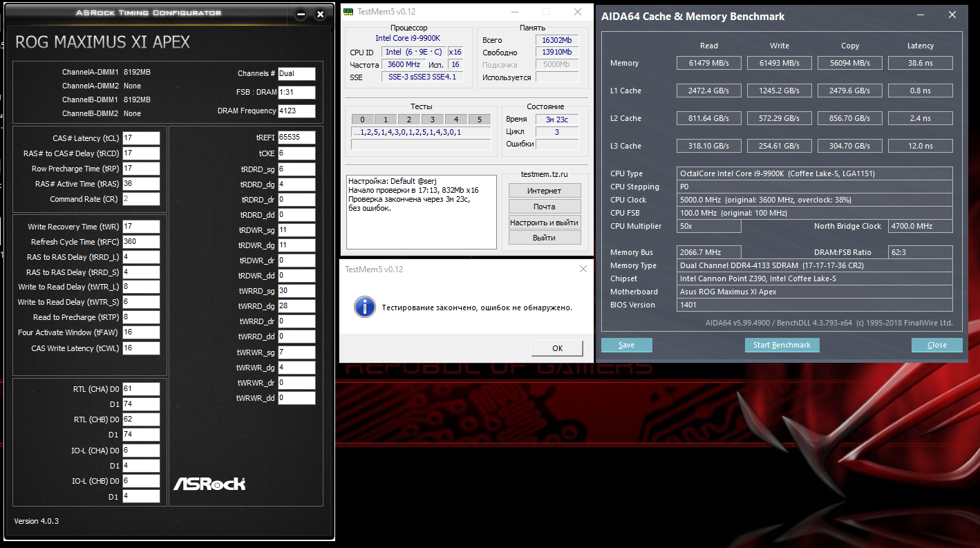Click the tWRWR_dg field

point(296,368)
